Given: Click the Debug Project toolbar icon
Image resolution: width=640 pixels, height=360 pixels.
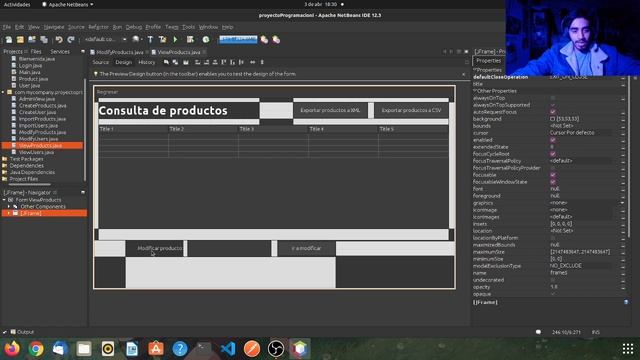Looking at the screenshot, I should click(x=190, y=40).
